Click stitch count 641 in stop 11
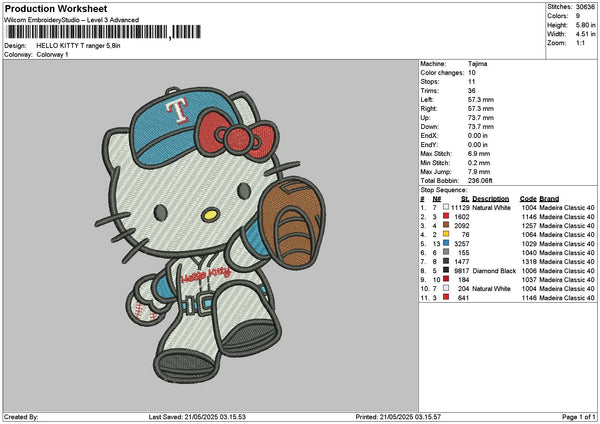600x424 pixels. pyautogui.click(x=463, y=297)
